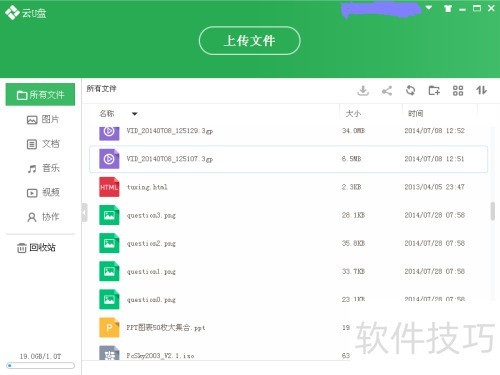Sort by 时间 column header
Image resolution: width=500 pixels, height=375 pixels.
click(x=415, y=114)
